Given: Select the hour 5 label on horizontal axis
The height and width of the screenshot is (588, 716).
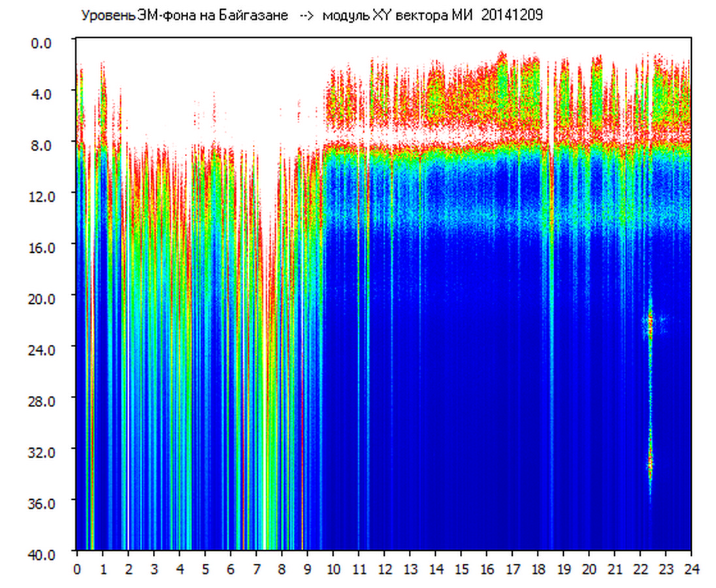Looking at the screenshot, I should [205, 569].
